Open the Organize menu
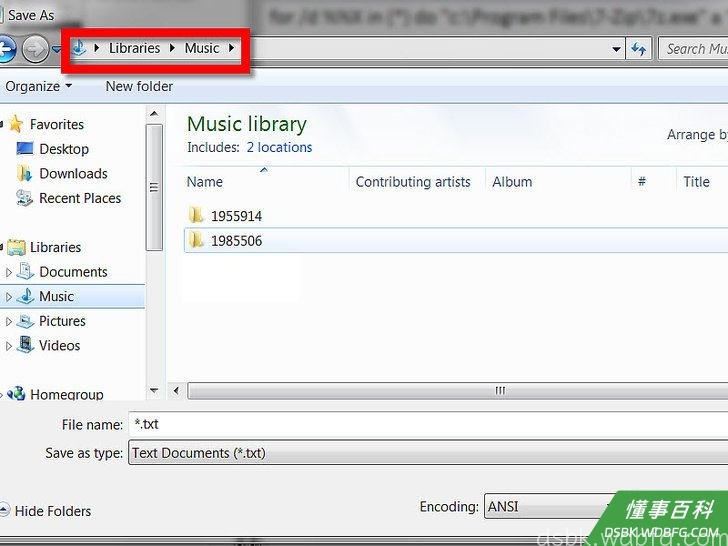The width and height of the screenshot is (728, 546). (x=39, y=86)
